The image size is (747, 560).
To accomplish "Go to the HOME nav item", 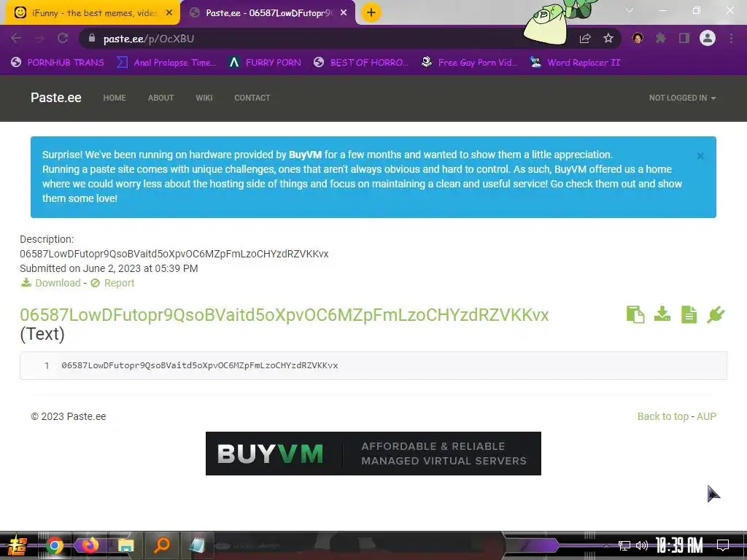I will [x=115, y=98].
